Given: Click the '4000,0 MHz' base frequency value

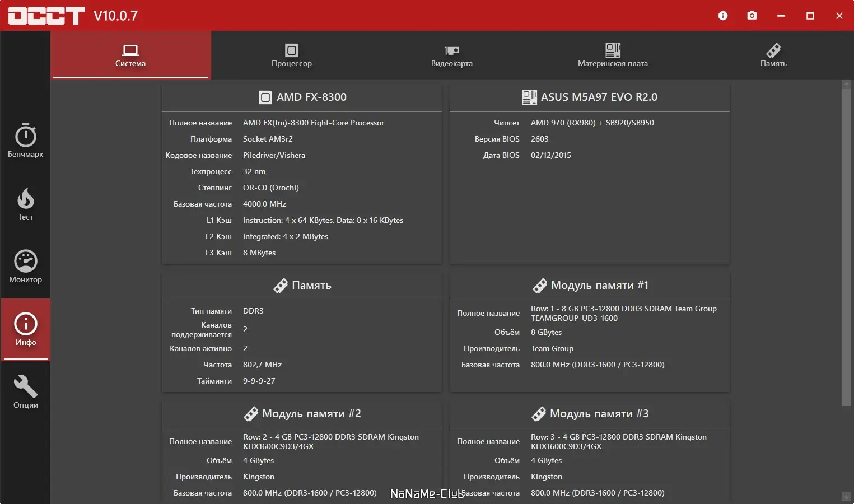Looking at the screenshot, I should tap(264, 204).
